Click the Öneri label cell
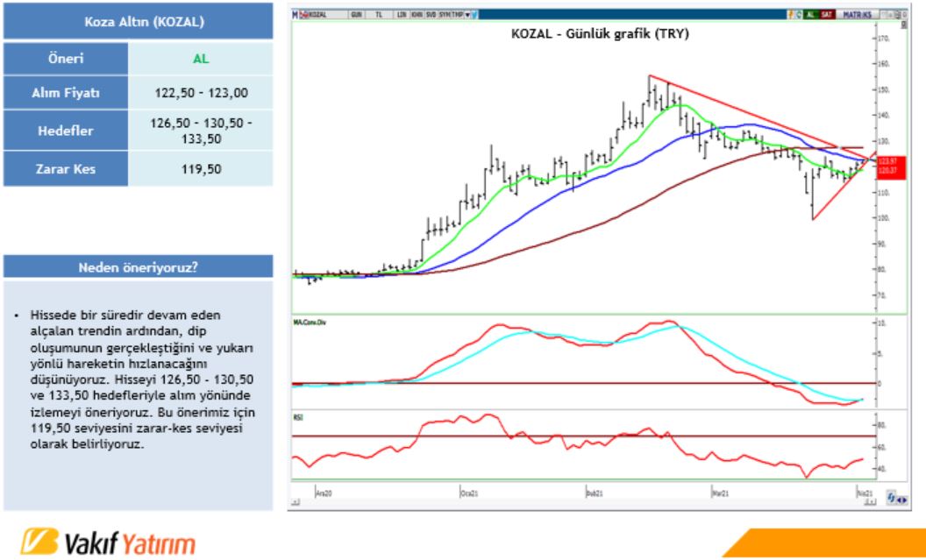Screen dimensions: 926x560 (66, 59)
